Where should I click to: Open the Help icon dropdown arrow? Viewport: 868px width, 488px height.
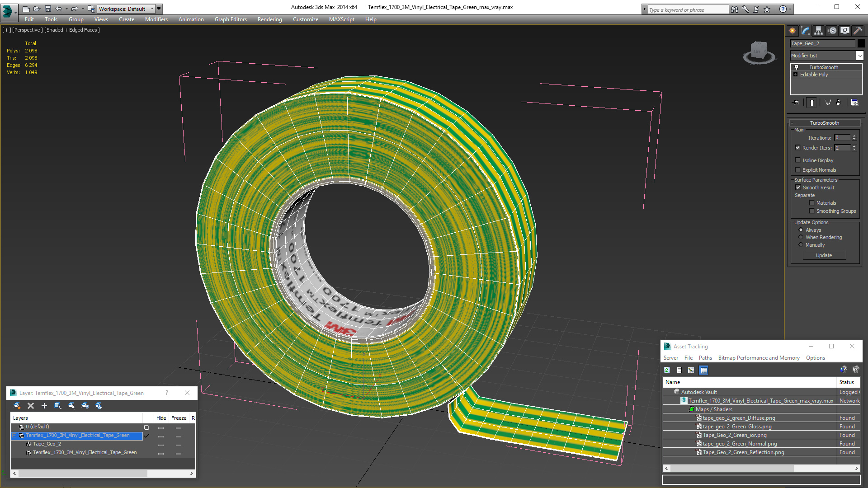[790, 9]
